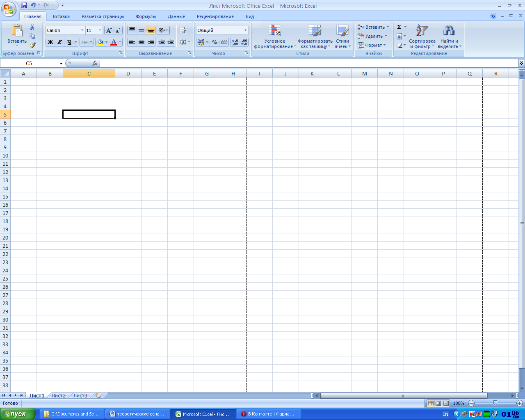Click the Select All corner button
Screen dimensions: 525x420
[5, 74]
